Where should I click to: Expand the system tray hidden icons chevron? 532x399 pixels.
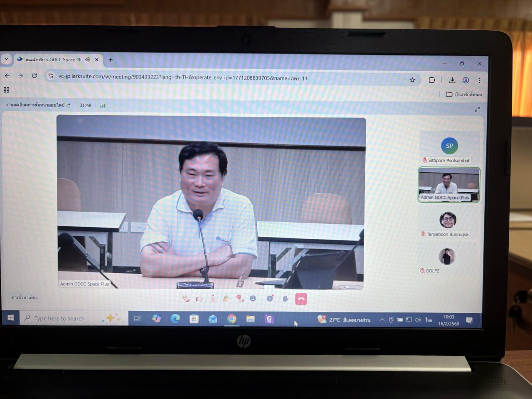[x=382, y=320]
